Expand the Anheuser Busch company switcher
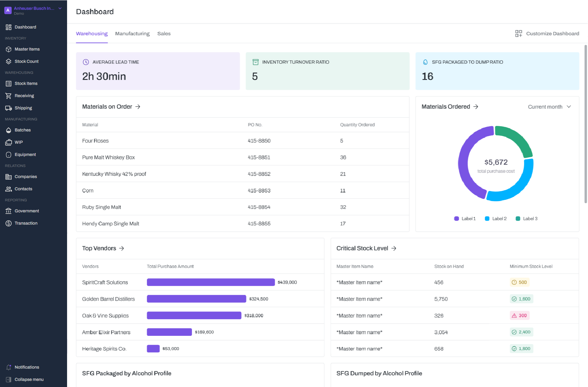588x387 pixels. pyautogui.click(x=60, y=9)
